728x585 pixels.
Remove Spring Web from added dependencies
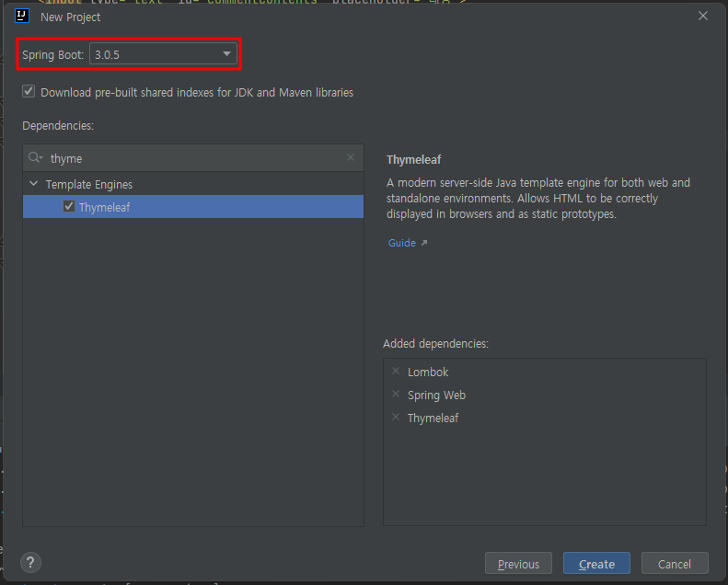(396, 395)
